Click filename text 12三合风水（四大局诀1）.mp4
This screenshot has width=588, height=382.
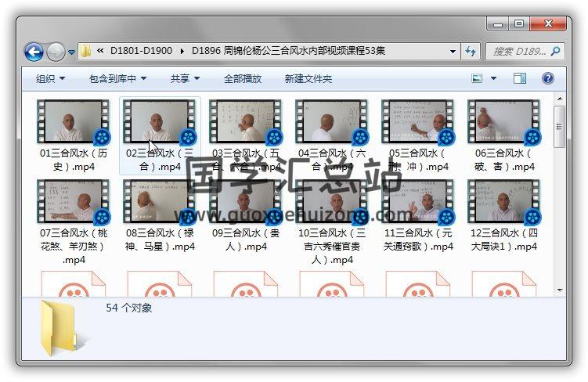click(x=504, y=240)
